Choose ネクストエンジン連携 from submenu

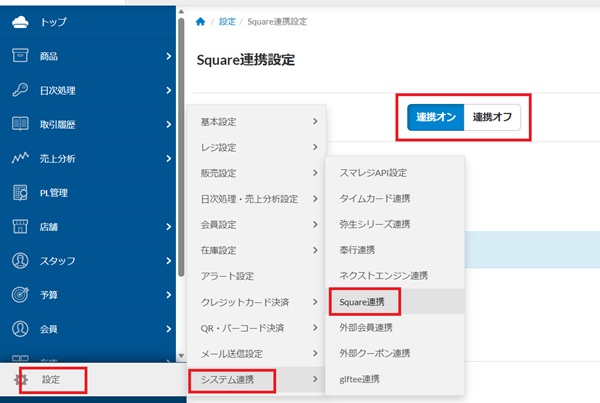click(x=395, y=276)
